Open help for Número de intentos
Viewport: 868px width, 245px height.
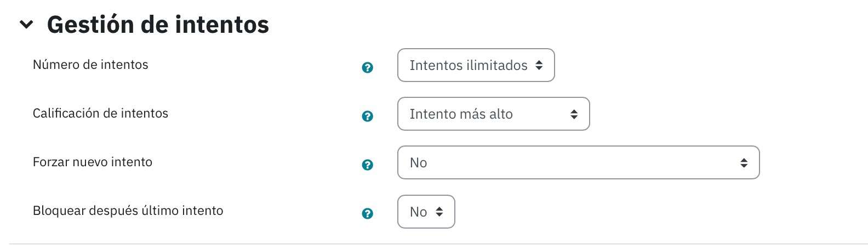[368, 68]
